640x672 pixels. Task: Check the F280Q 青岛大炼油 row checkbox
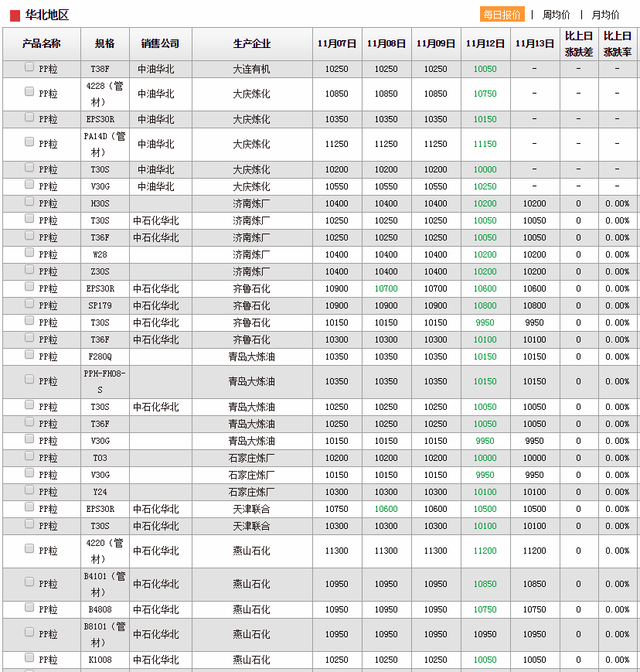[29, 354]
